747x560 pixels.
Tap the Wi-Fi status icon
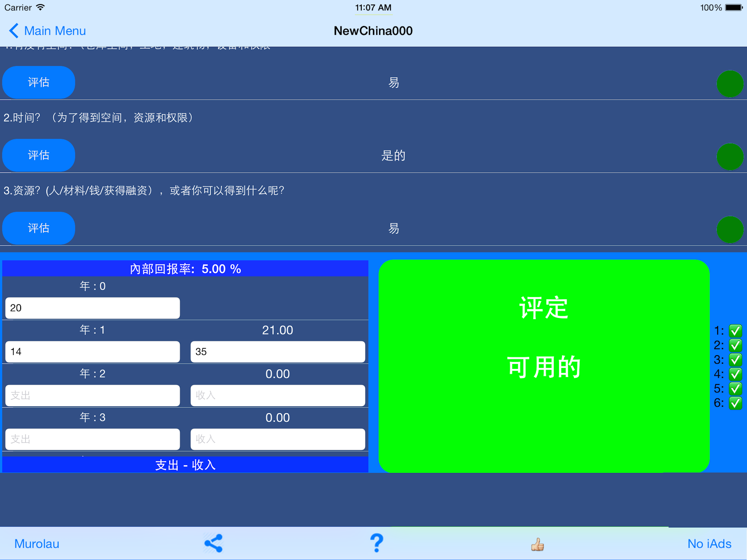click(40, 7)
